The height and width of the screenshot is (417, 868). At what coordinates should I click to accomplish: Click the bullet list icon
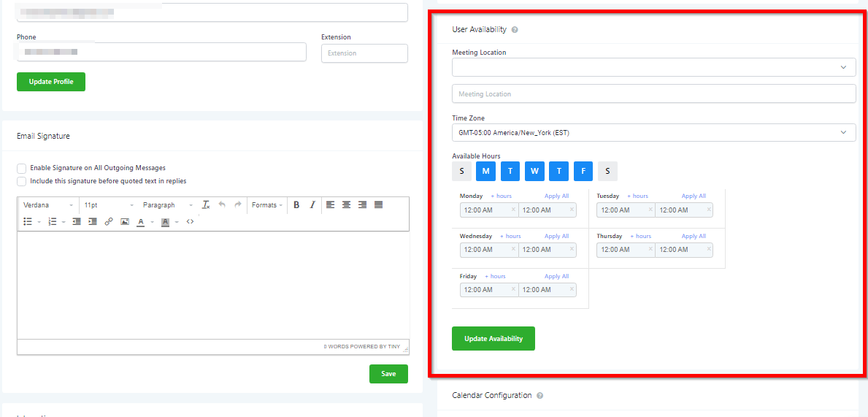(28, 221)
